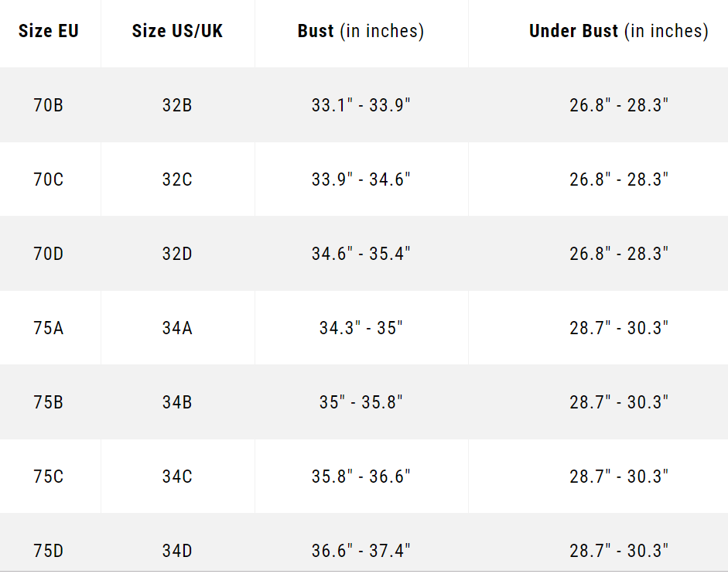This screenshot has height=574, width=728.
Task: Click the bust range 34.3" - 35"
Action: tap(361, 328)
